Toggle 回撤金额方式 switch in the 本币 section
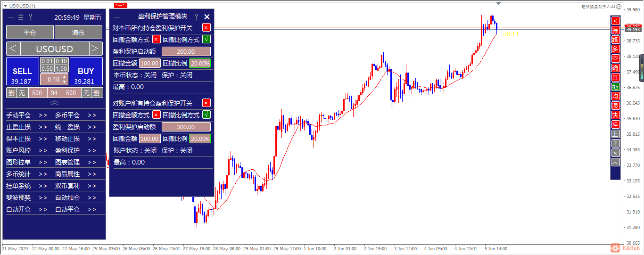This screenshot has width=644, height=255. (156, 39)
